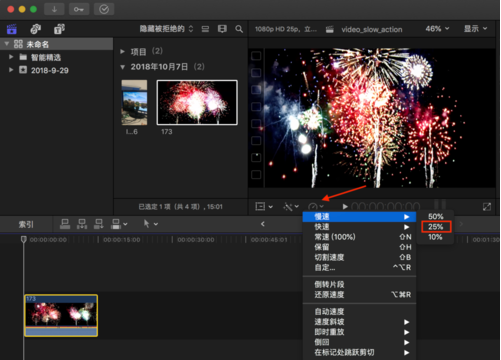Toggle filmstrip and list view
This screenshot has width=501, height=360.
pos(205,29)
